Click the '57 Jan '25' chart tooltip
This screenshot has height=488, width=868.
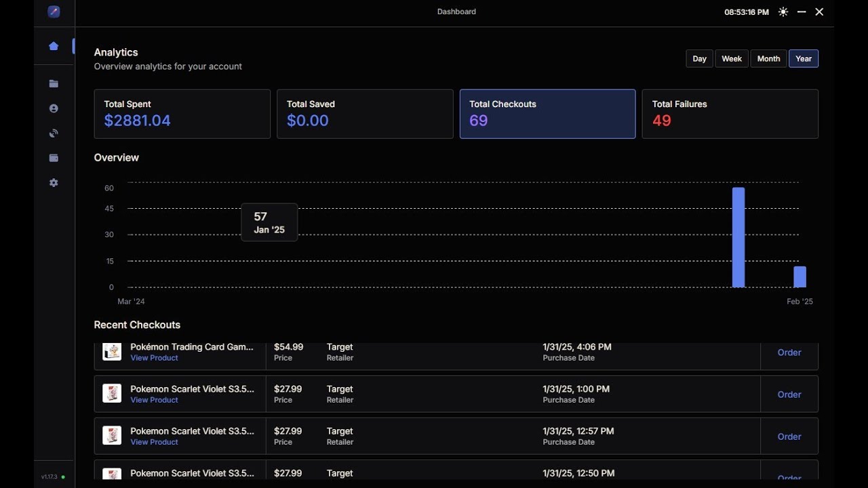coord(269,222)
